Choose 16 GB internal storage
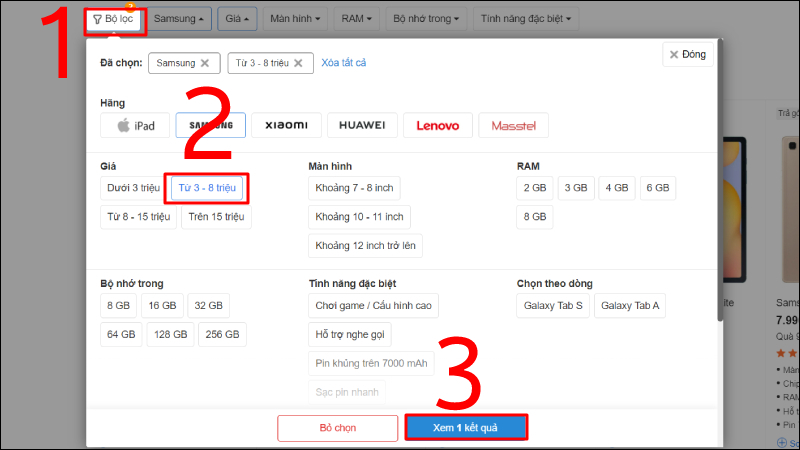This screenshot has height=450, width=800. [x=162, y=306]
